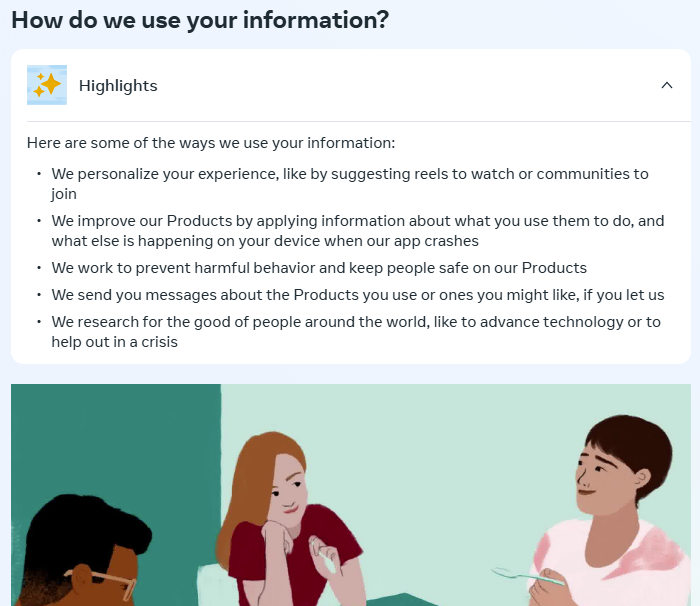Click the empty space in the Highlights header row
This screenshot has width=700, height=606.
(x=400, y=86)
